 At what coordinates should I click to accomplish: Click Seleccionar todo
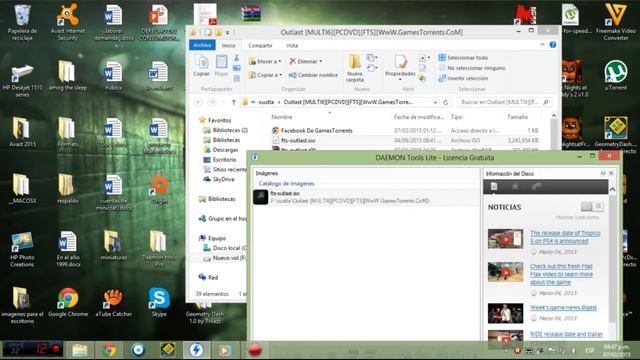point(463,58)
